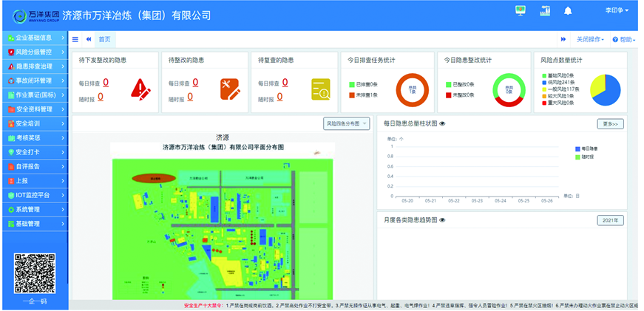
Task: Click the red warning triangle edit icon
Action: (141, 89)
